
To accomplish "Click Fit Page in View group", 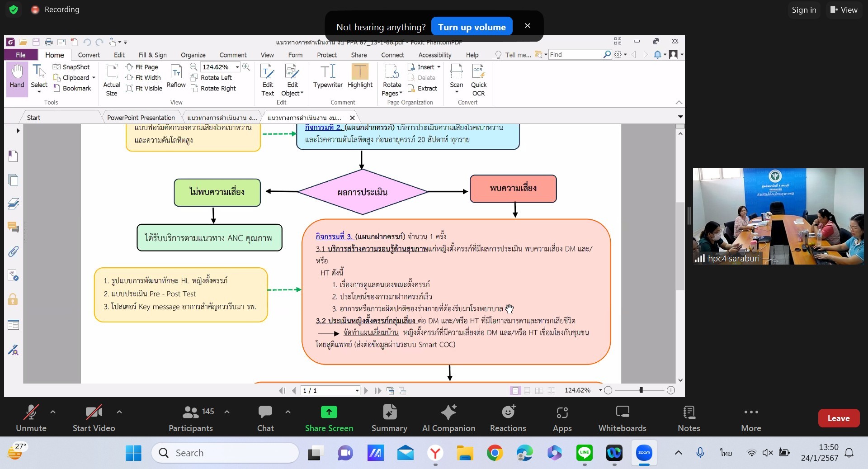I will pos(142,67).
